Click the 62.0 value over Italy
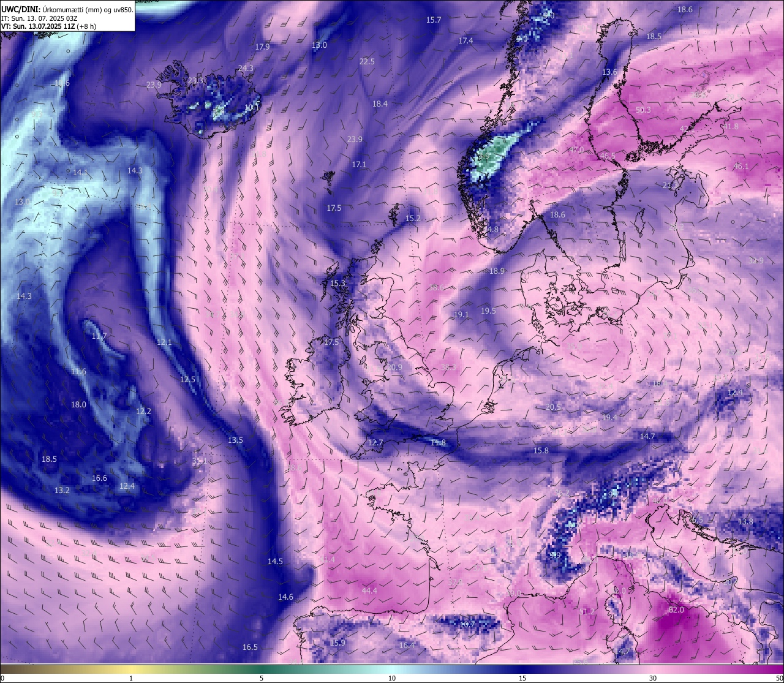 pos(676,610)
